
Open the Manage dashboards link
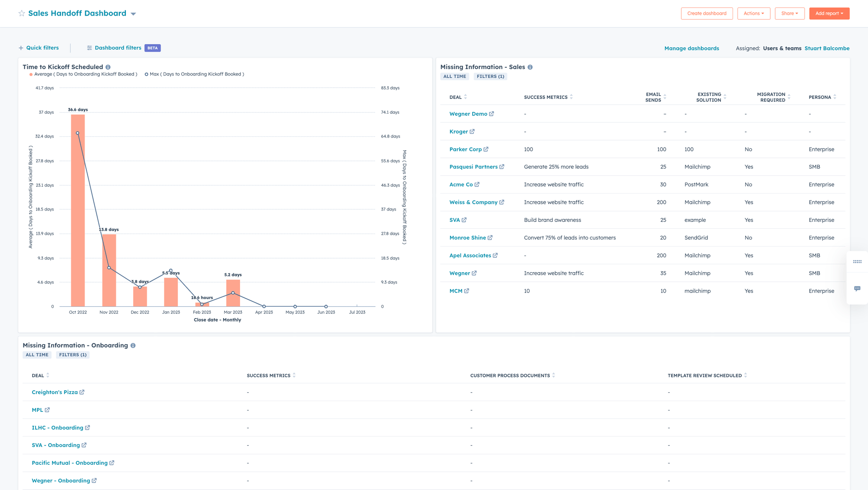691,49
